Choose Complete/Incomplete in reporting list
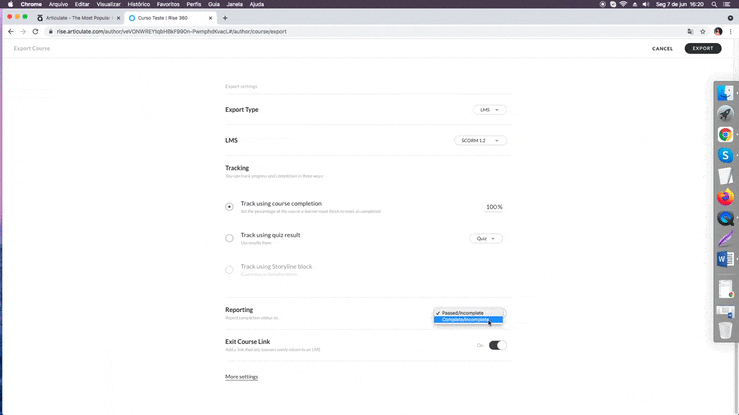 [x=466, y=320]
